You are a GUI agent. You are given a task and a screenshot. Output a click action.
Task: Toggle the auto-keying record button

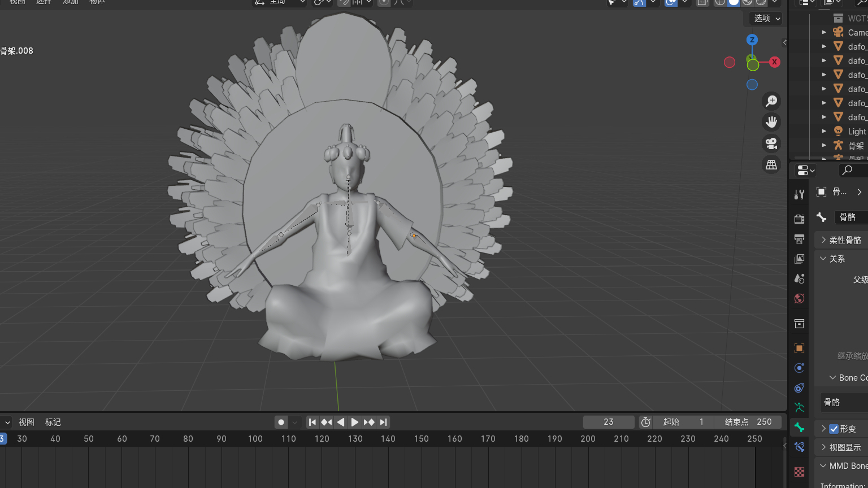pyautogui.click(x=281, y=422)
